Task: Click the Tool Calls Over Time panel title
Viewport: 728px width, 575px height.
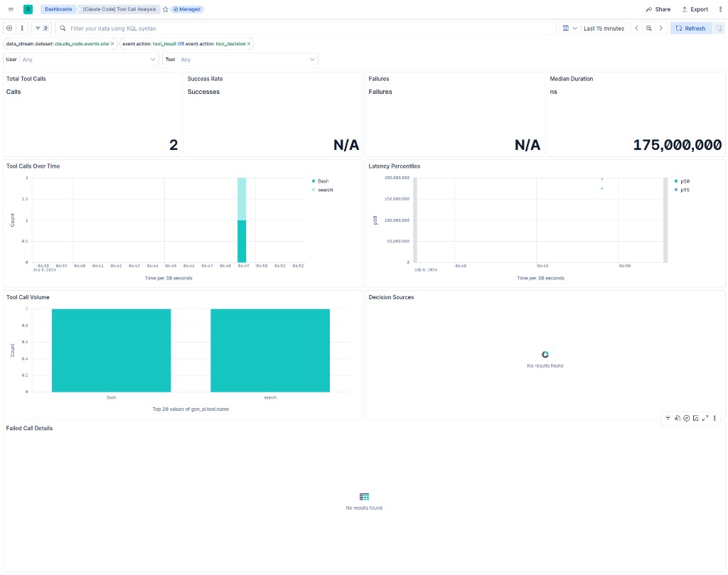Action: (33, 166)
